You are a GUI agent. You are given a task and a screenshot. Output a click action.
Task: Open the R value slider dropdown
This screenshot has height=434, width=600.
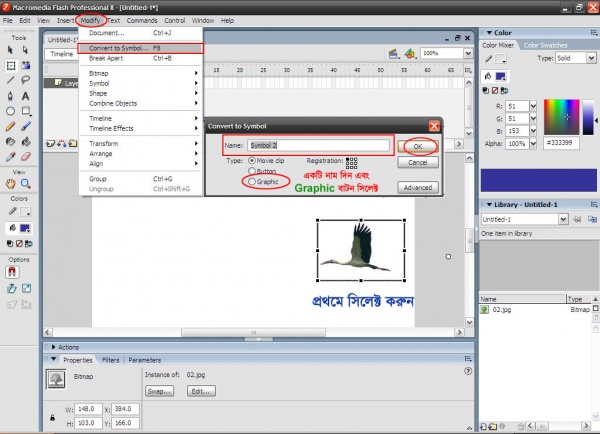533,106
